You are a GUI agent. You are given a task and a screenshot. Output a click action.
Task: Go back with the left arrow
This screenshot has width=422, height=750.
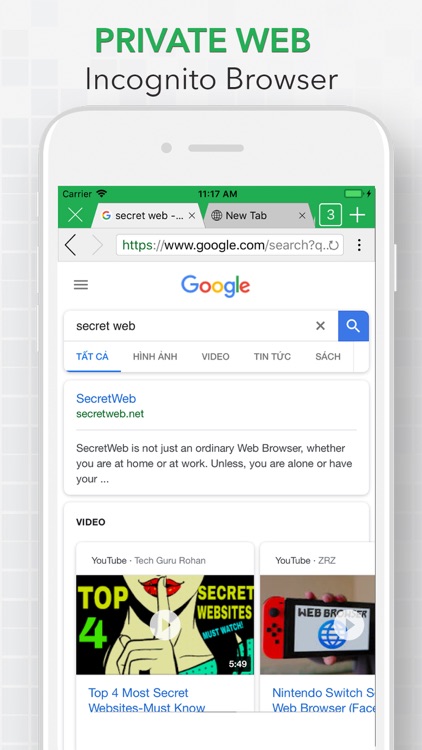pyautogui.click(x=70, y=245)
